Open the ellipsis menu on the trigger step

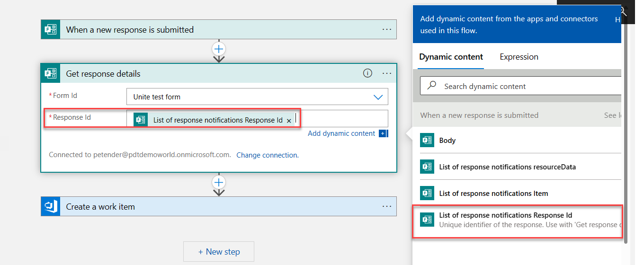[387, 29]
